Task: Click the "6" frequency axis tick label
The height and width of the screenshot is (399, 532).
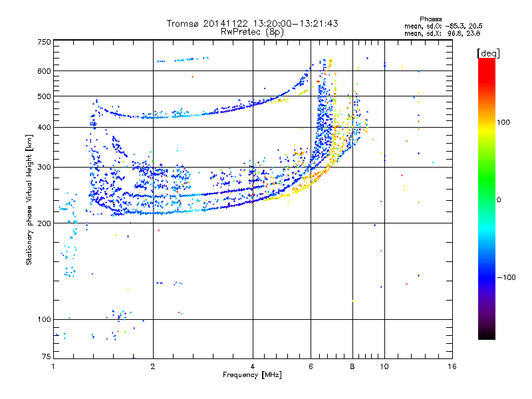Action: [x=311, y=366]
